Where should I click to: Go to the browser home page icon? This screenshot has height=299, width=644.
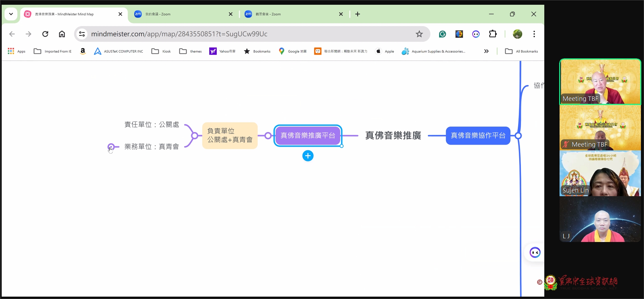click(62, 34)
